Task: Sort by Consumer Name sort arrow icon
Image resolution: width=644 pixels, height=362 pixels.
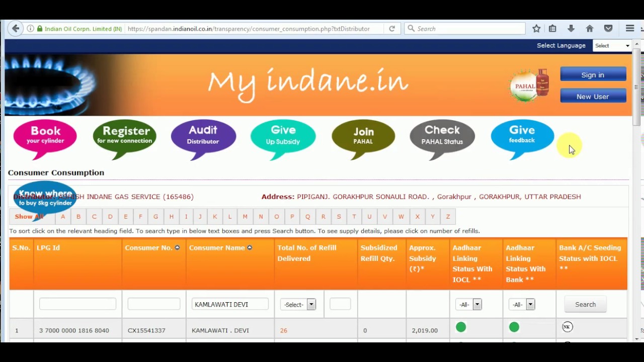Action: click(250, 247)
